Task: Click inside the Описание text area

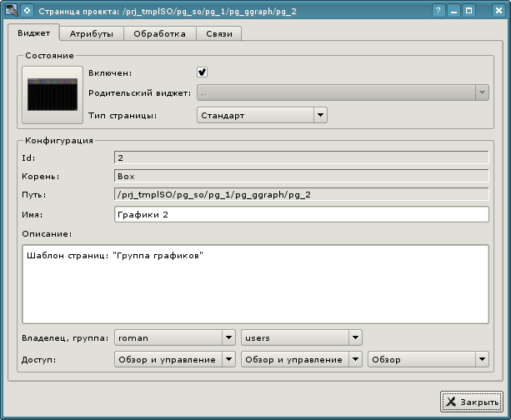Action: pos(254,283)
